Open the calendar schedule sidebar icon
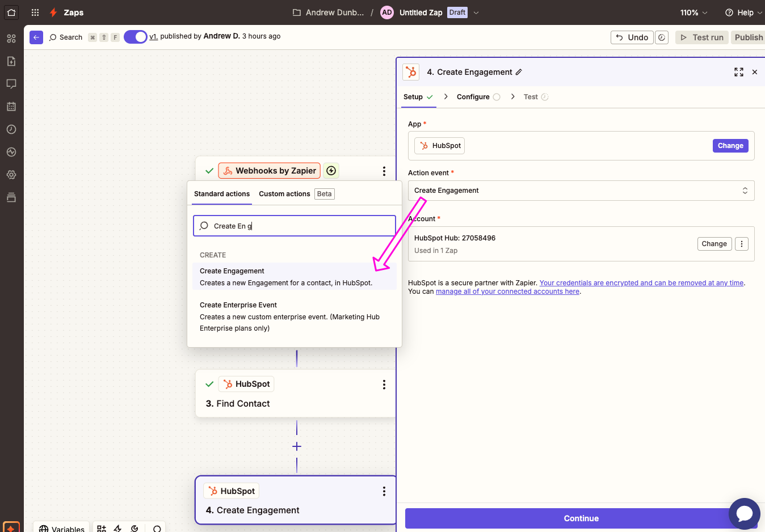Screen dimensions: 765x532 [11, 107]
